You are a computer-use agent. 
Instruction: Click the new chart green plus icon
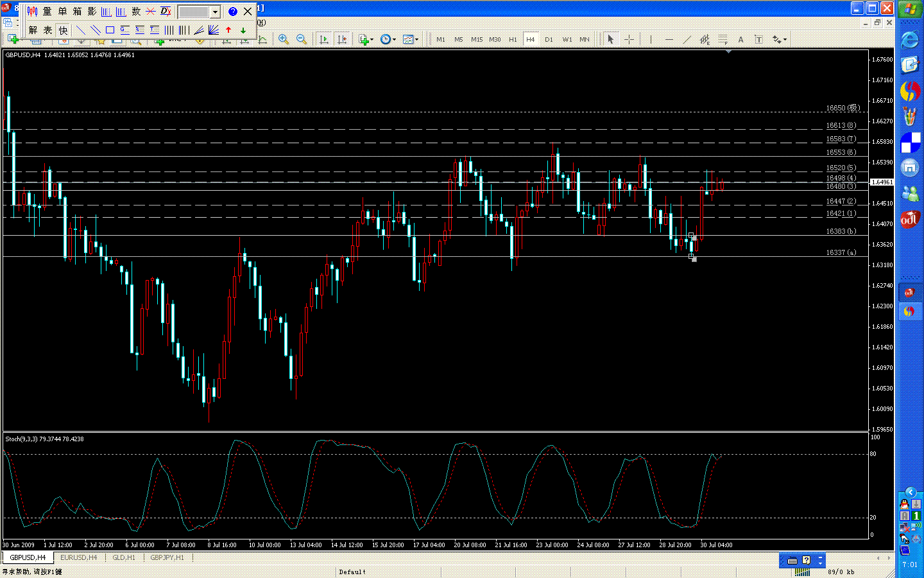13,39
